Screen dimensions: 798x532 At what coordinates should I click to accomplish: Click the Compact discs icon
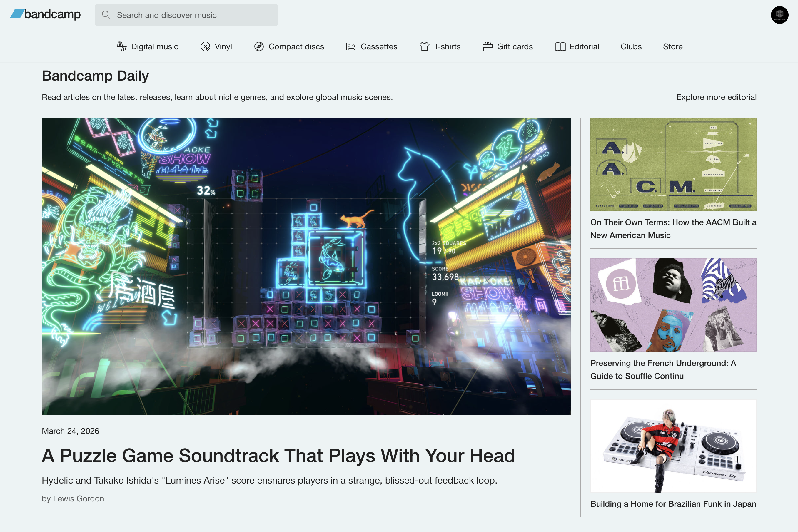(x=259, y=46)
